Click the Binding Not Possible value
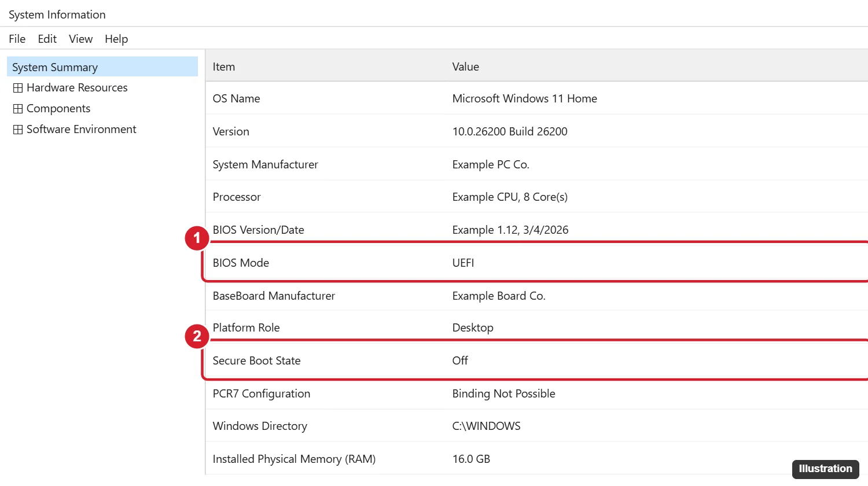The height and width of the screenshot is (486, 868). tap(503, 393)
